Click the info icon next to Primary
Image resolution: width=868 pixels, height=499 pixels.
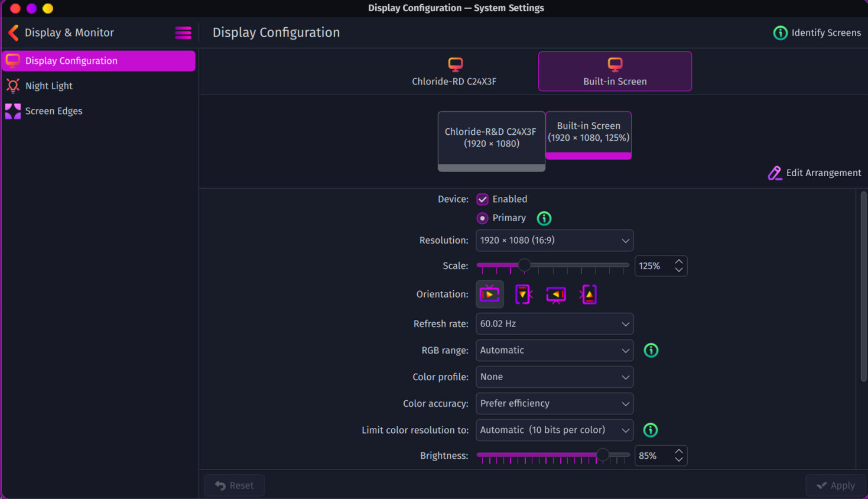(x=544, y=218)
